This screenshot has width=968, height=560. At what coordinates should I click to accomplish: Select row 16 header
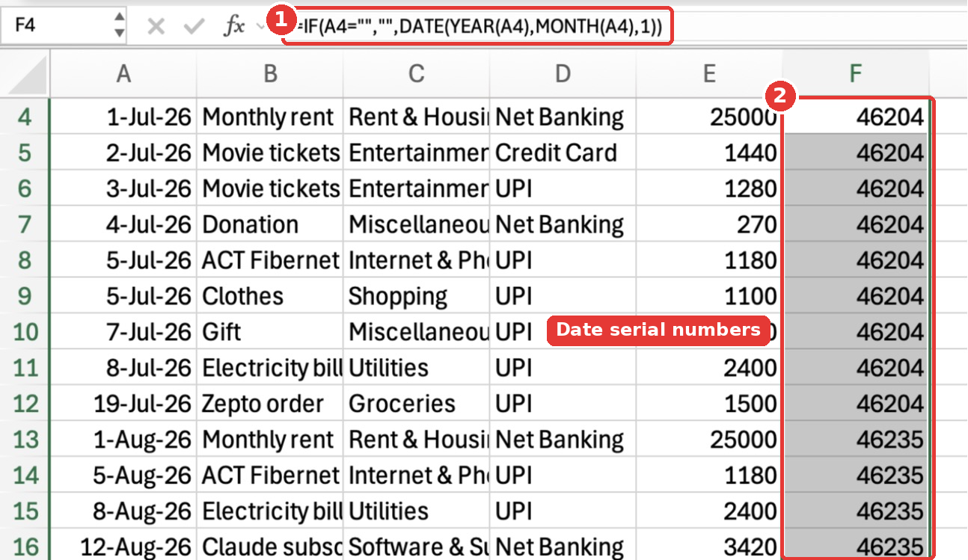point(25,547)
